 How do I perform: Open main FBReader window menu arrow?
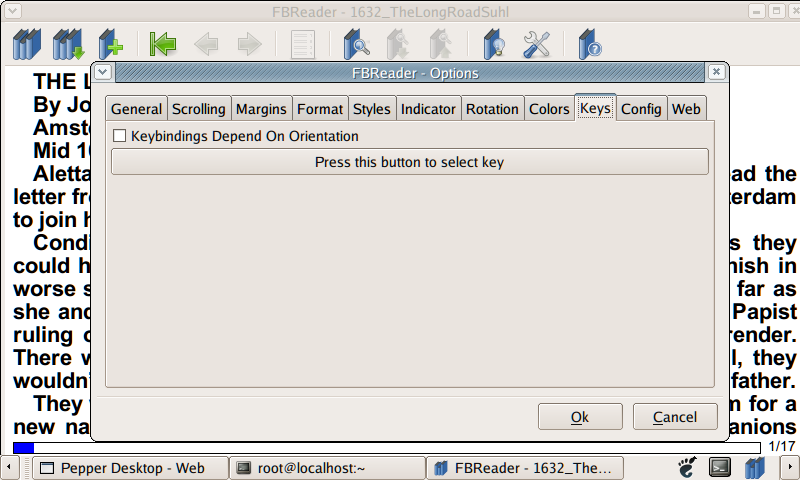(x=12, y=10)
